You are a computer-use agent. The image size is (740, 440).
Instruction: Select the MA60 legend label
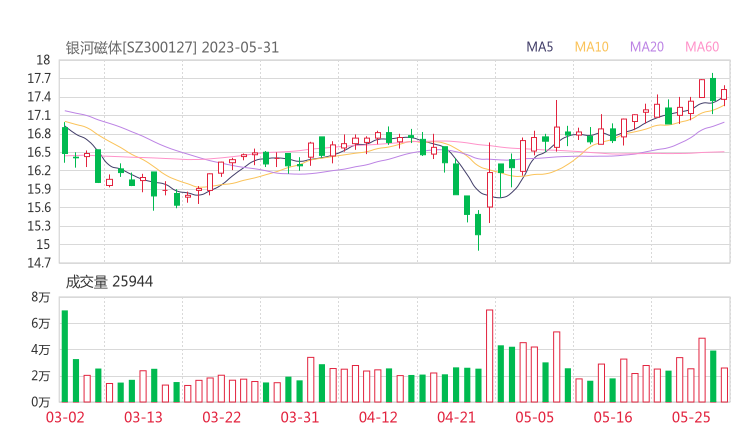702,47
